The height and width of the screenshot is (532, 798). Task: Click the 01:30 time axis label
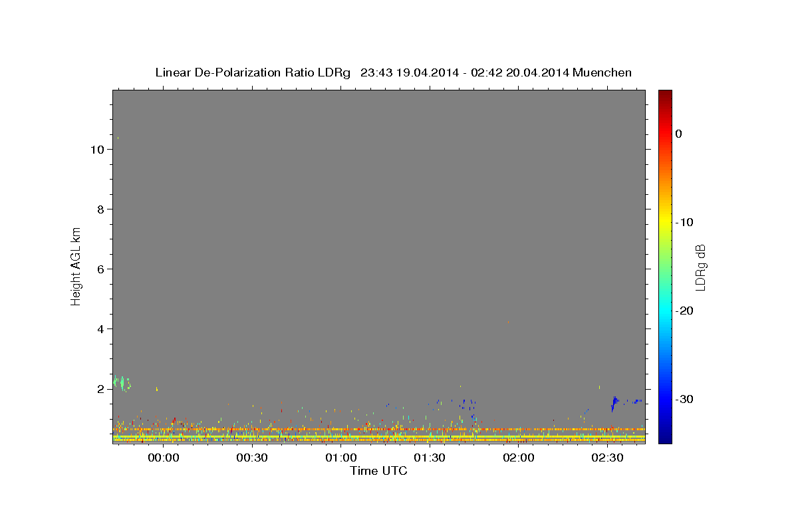[x=430, y=458]
